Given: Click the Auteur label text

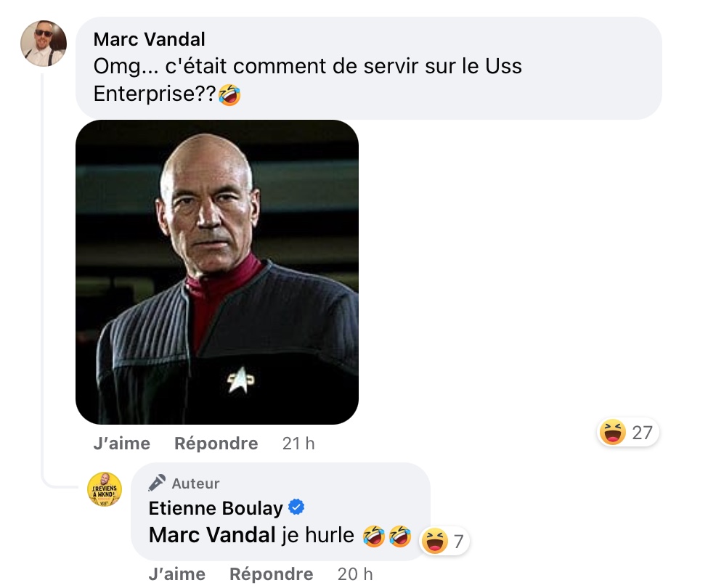Looking at the screenshot, I should [x=195, y=483].
